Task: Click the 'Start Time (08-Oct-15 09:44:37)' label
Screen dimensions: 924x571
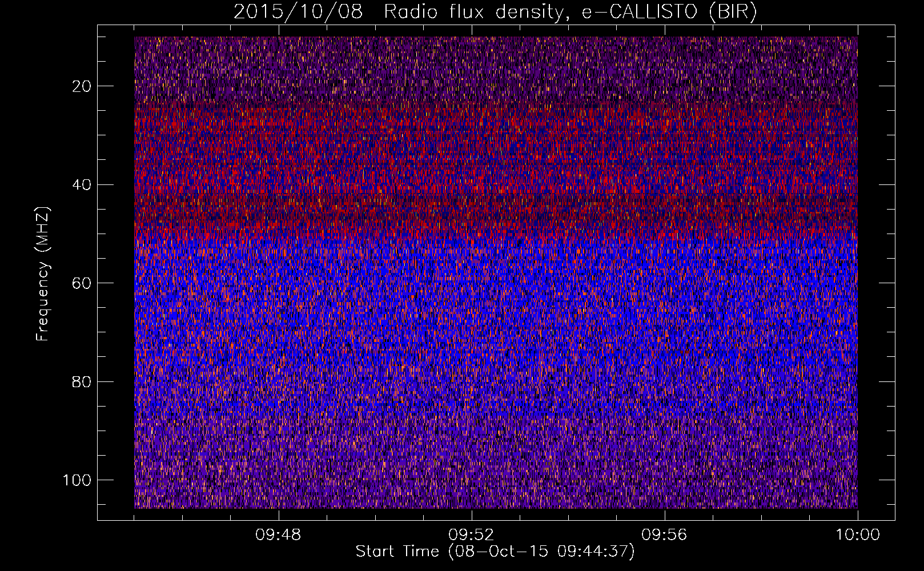Action: (495, 552)
